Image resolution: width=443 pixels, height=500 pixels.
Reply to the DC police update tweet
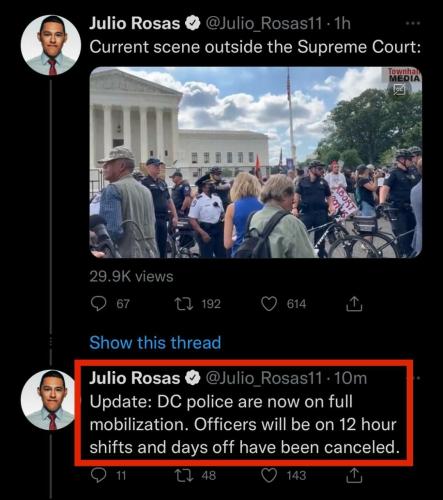pyautogui.click(x=98, y=475)
